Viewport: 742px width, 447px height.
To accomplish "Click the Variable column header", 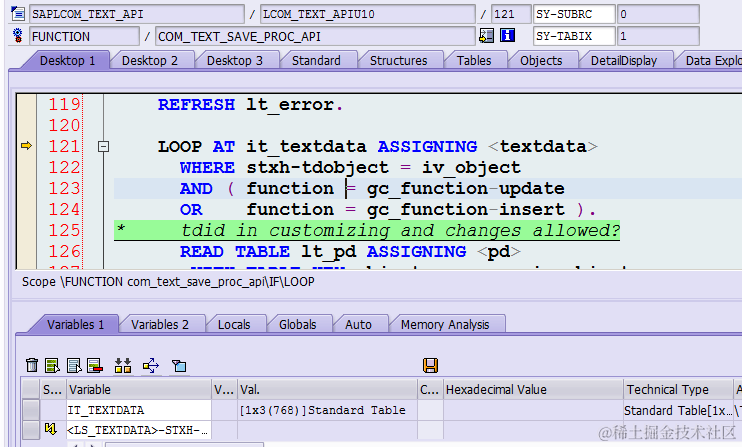I will tap(139, 389).
